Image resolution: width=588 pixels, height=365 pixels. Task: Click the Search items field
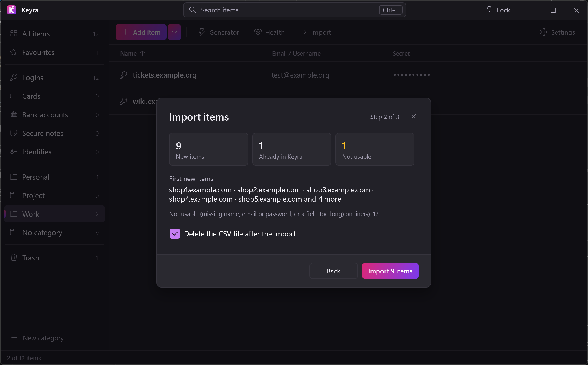(294, 10)
